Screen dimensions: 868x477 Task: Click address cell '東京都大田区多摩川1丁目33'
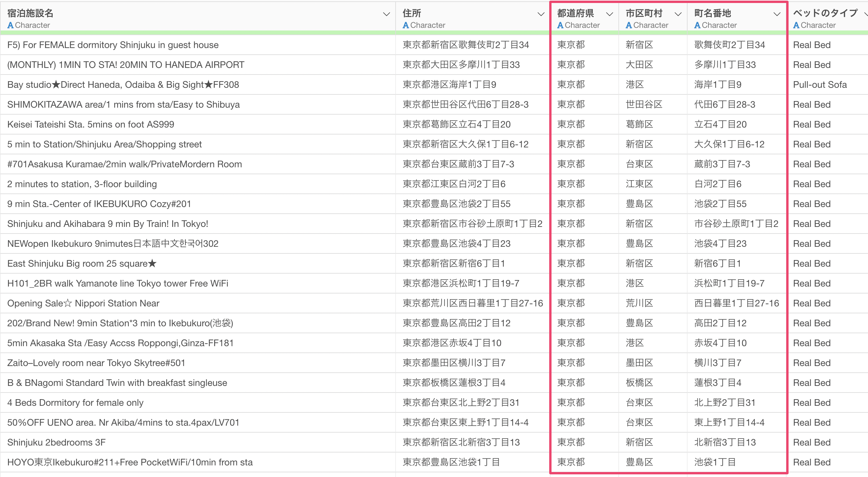pos(472,65)
